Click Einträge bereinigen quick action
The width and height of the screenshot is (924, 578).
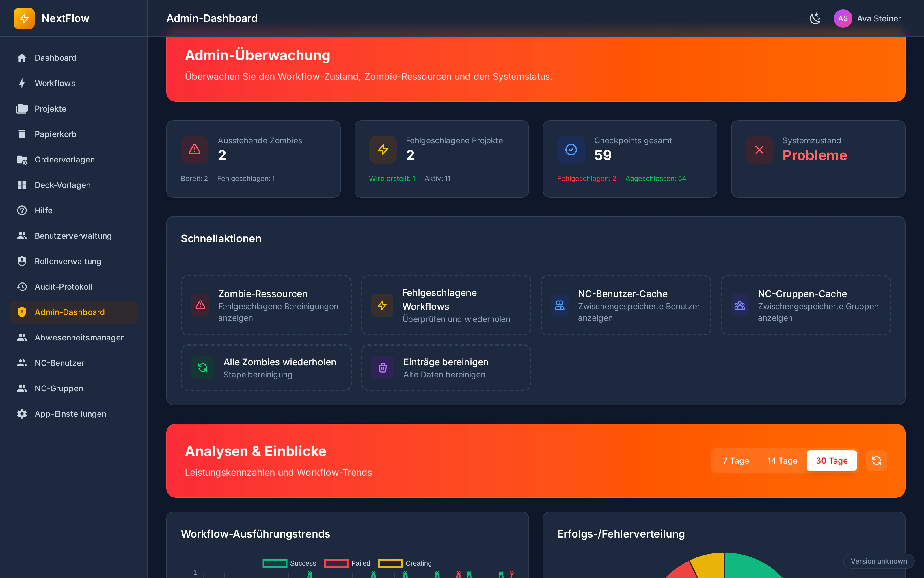tap(446, 368)
